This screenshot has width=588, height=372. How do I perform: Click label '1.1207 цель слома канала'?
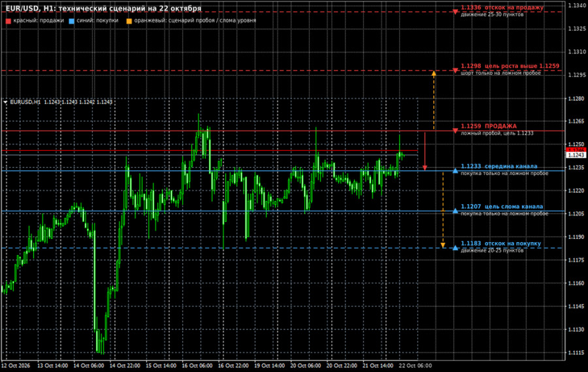(502, 206)
